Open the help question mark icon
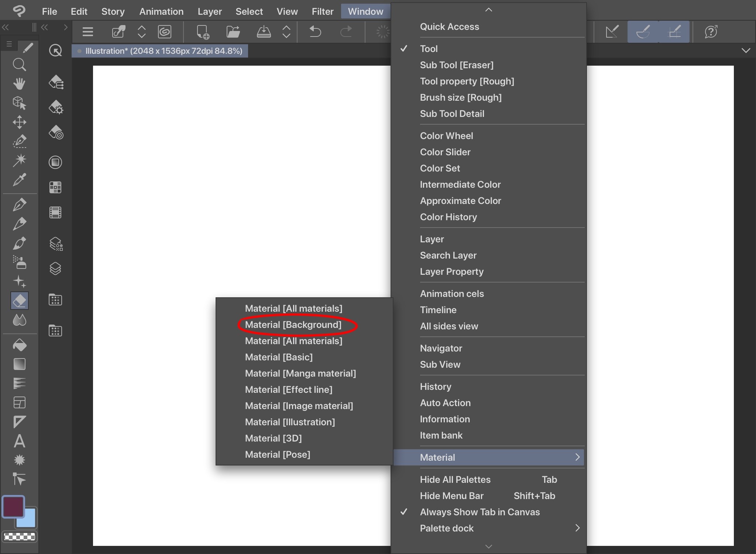The image size is (756, 554). [711, 32]
